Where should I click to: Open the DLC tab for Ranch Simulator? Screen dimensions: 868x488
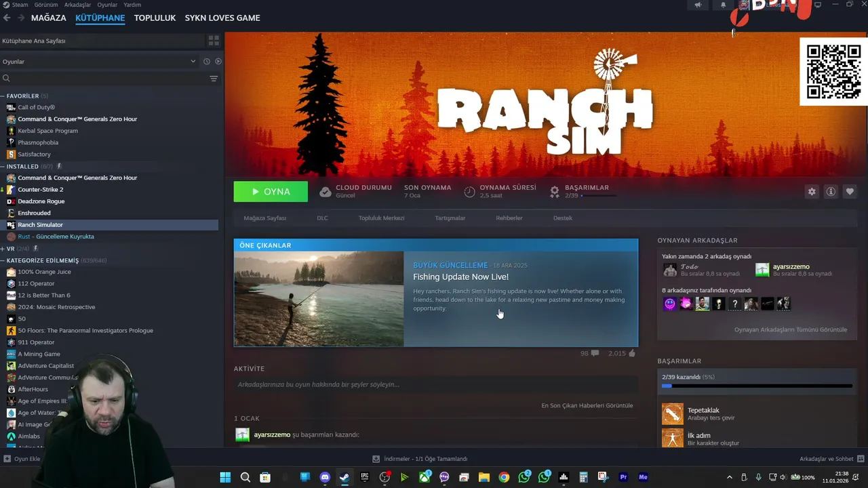click(322, 218)
